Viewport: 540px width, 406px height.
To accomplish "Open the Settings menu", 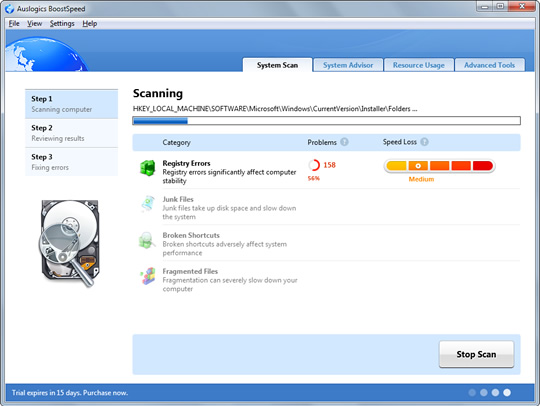I will tap(62, 23).
